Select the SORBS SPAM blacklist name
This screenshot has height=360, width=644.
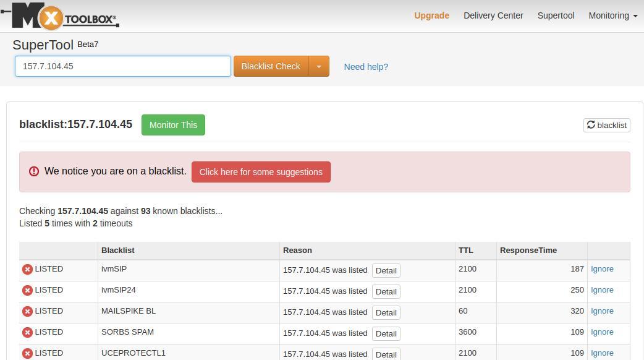pos(127,332)
